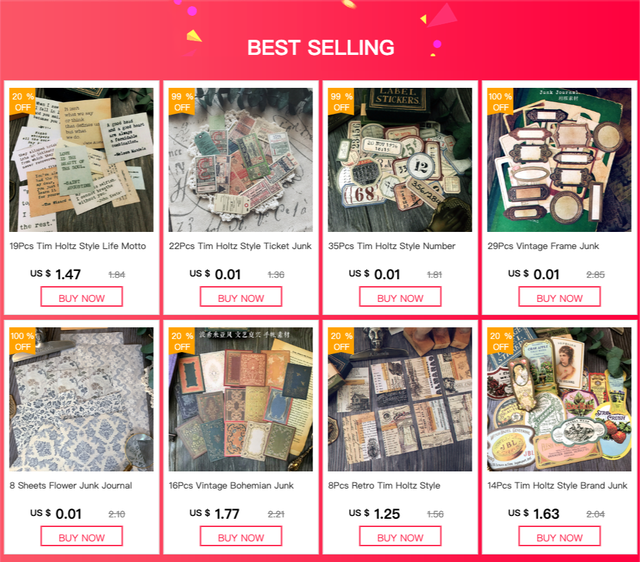Open the 8Pcs Retro Tim Holtz image
The image size is (640, 562).
(400, 399)
